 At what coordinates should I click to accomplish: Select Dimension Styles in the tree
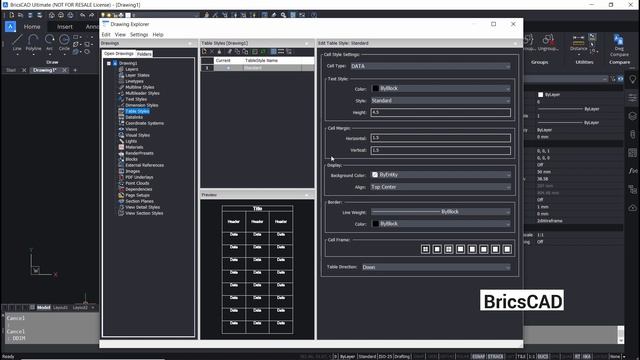click(x=142, y=105)
